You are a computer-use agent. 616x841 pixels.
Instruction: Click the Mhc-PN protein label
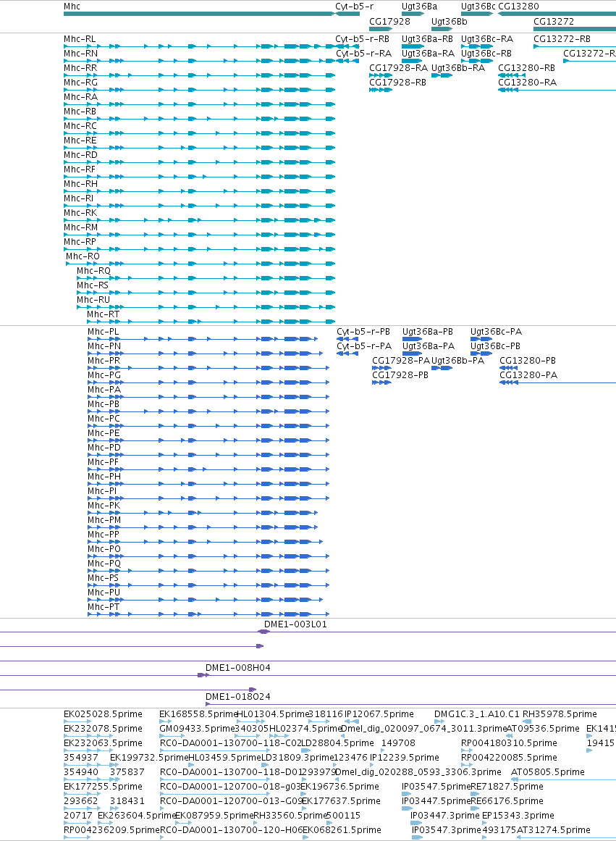point(104,346)
